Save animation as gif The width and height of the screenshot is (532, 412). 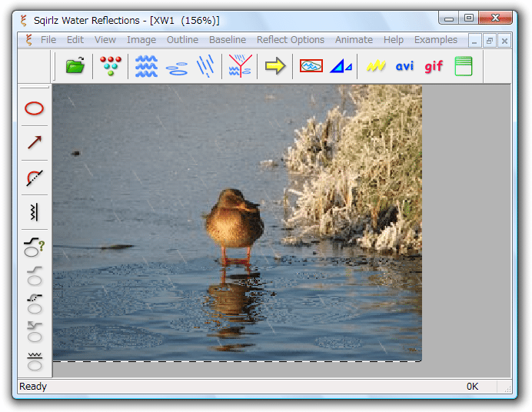tap(434, 66)
